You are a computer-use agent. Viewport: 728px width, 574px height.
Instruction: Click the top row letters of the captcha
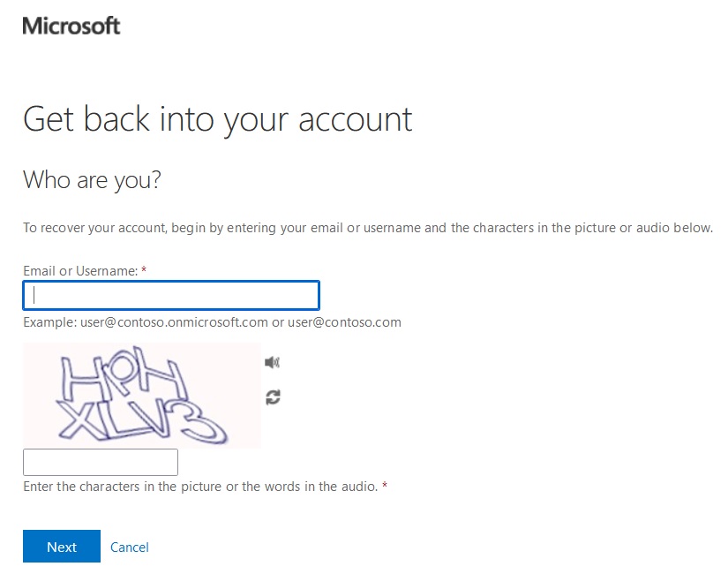(x=124, y=373)
